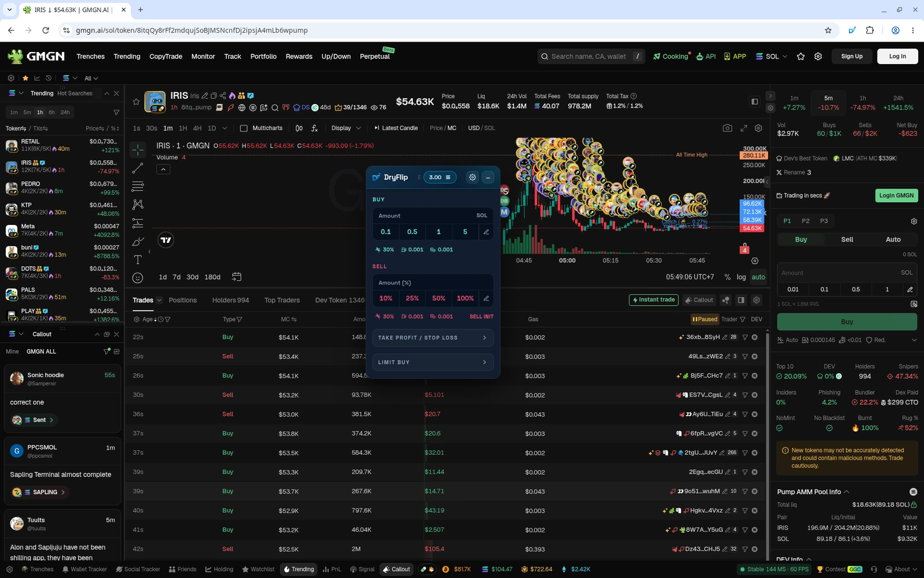The image size is (924, 578).
Task: Resume the Paused trades feed
Action: click(x=705, y=319)
